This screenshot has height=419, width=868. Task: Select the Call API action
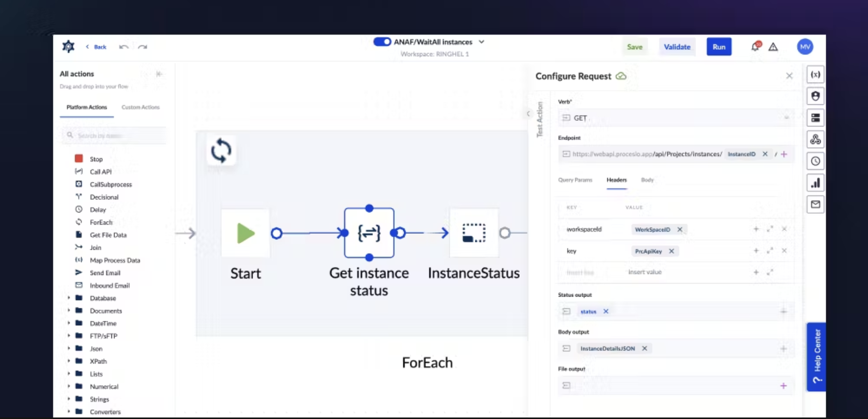point(100,172)
